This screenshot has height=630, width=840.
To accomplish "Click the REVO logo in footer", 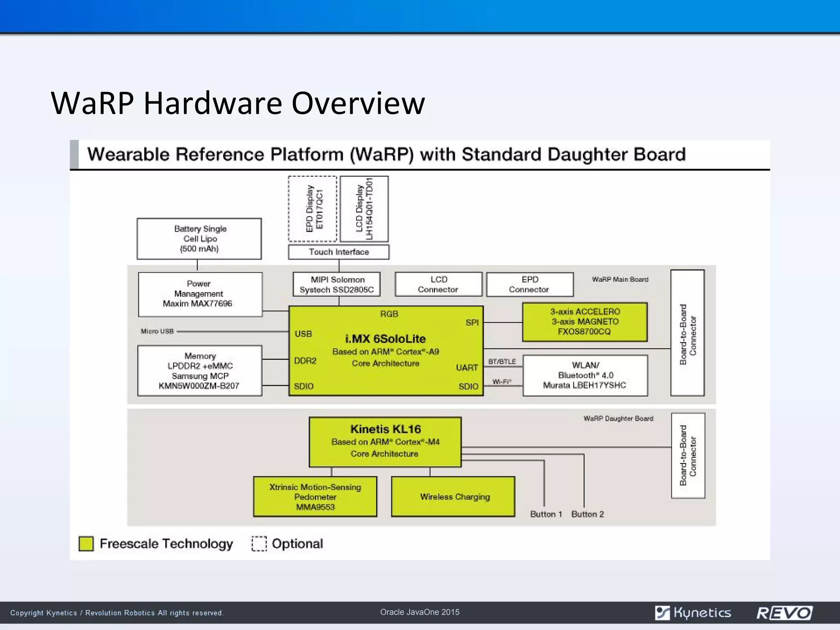I will click(x=784, y=613).
